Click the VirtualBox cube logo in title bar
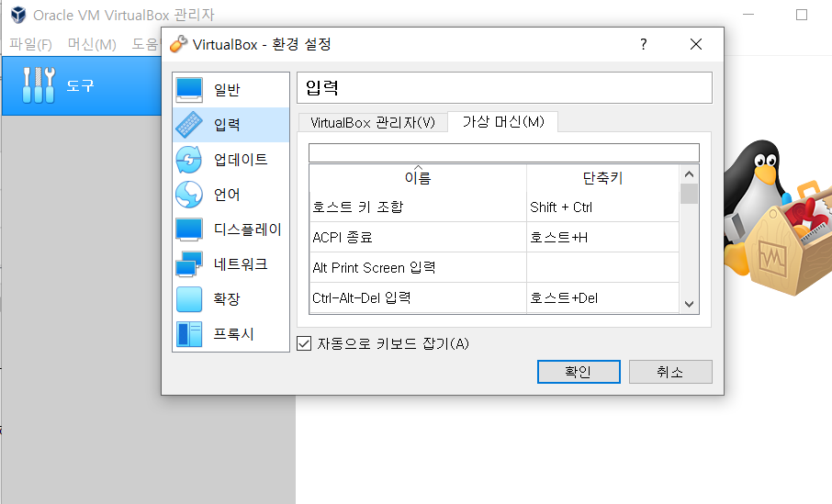The width and height of the screenshot is (832, 504). (18, 15)
